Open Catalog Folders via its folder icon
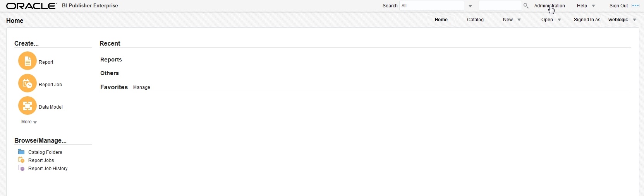 tap(21, 152)
